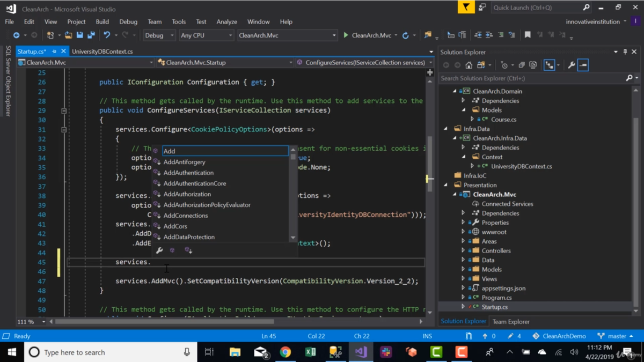Open the Tools menu

pyautogui.click(x=179, y=22)
